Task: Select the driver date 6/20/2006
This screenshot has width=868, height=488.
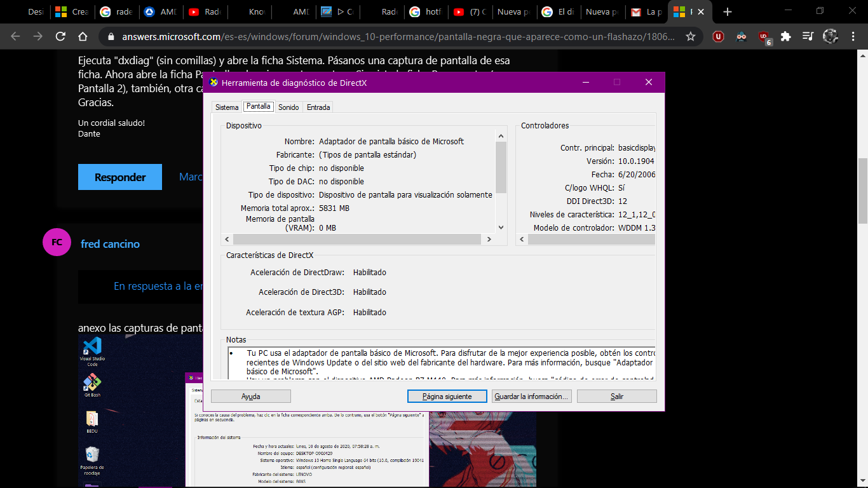Action: 637,175
